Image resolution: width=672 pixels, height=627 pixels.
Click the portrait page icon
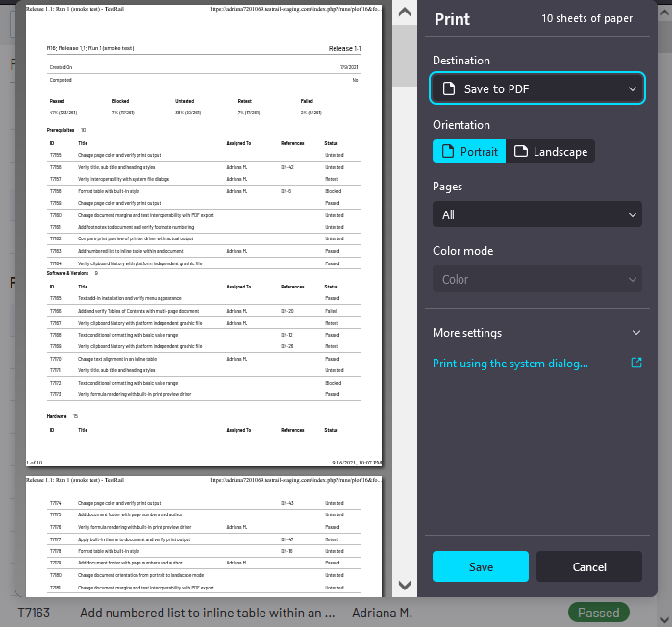447,151
